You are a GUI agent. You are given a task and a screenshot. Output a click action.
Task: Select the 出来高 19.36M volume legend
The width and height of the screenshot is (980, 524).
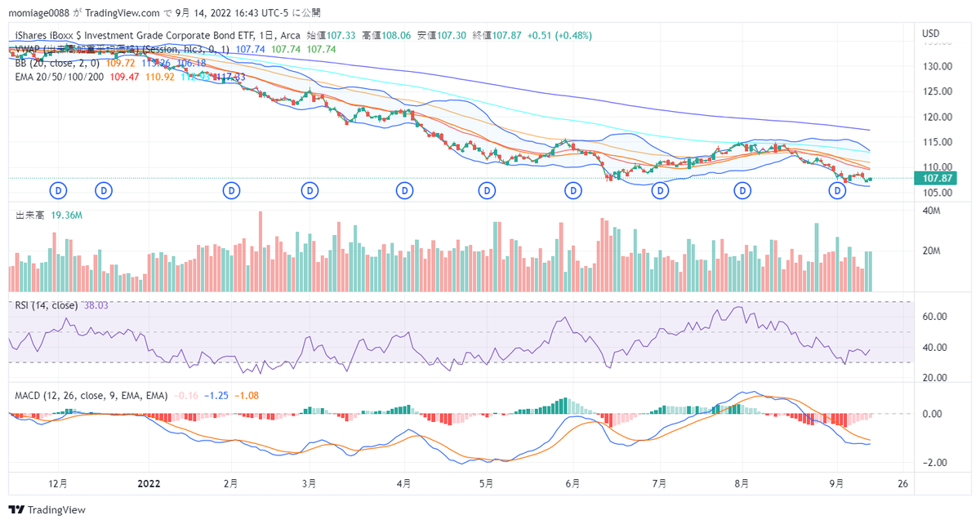(47, 215)
